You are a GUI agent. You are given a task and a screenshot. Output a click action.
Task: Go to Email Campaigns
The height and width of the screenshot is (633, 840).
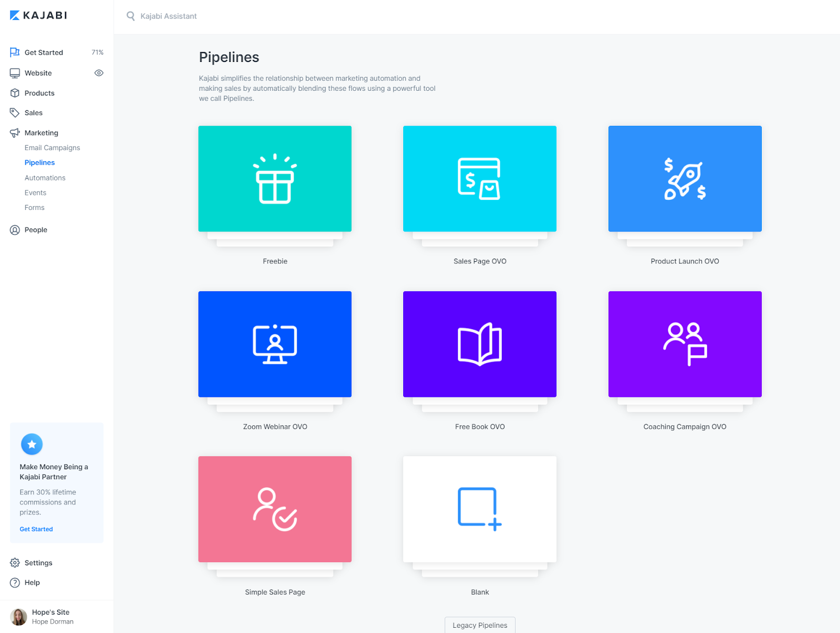pos(52,148)
